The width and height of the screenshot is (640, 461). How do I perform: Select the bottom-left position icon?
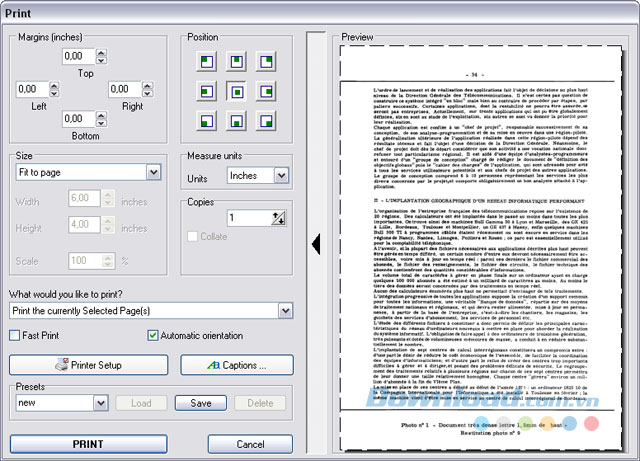coord(207,121)
